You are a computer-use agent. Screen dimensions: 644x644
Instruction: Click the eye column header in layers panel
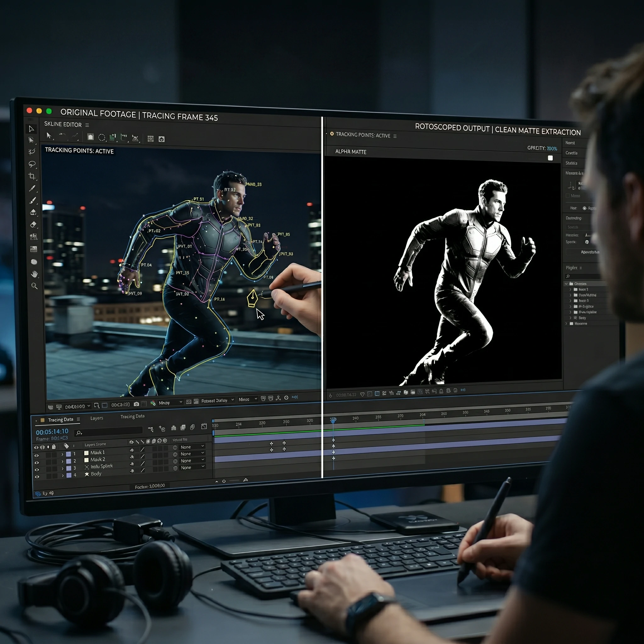[x=36, y=447]
